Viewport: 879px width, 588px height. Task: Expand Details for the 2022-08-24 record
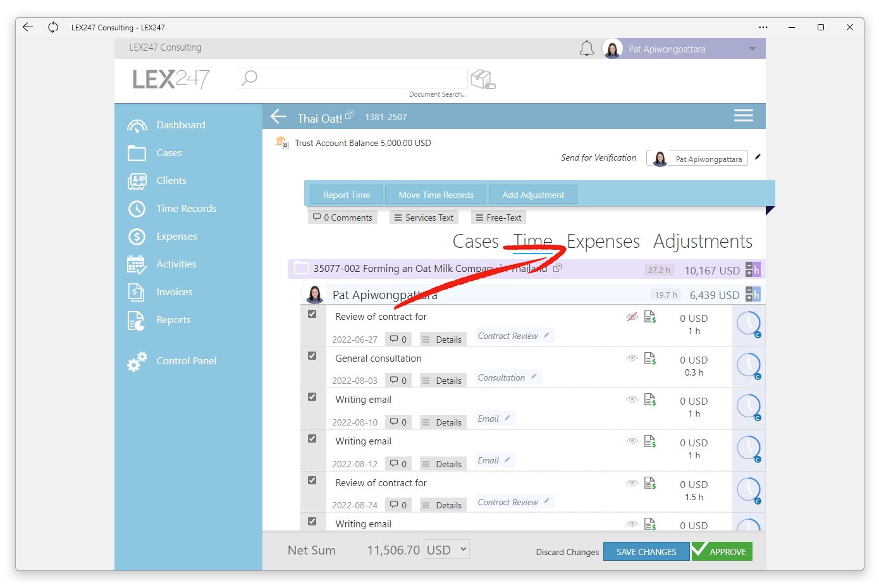(x=443, y=505)
